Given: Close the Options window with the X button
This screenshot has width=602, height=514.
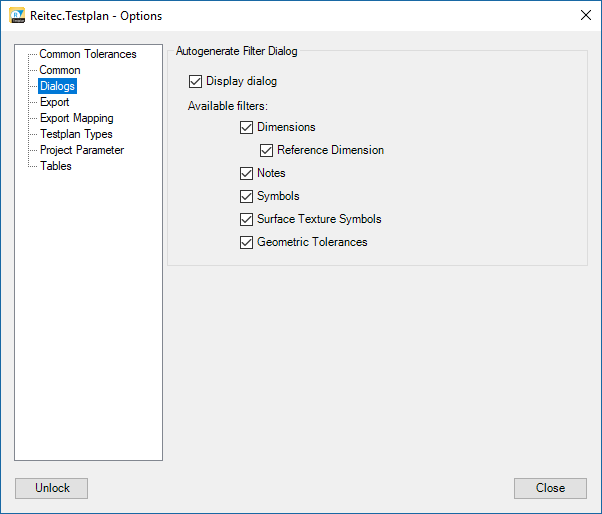Looking at the screenshot, I should 585,16.
